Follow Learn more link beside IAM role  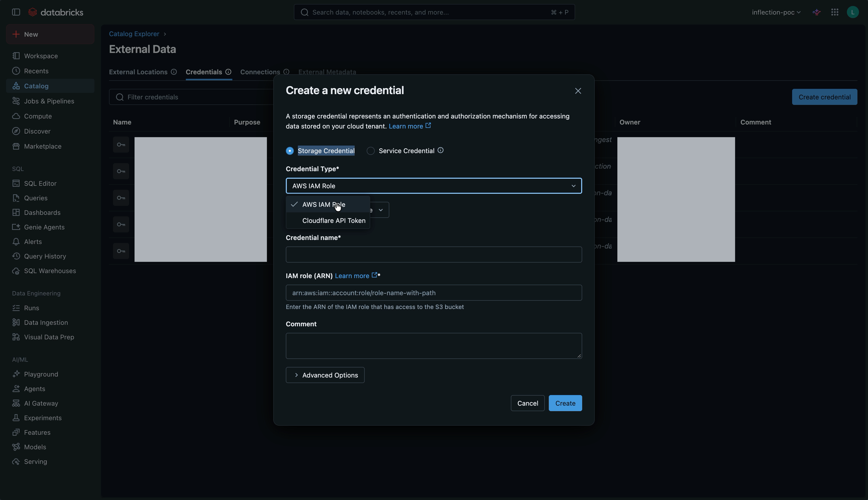click(356, 276)
